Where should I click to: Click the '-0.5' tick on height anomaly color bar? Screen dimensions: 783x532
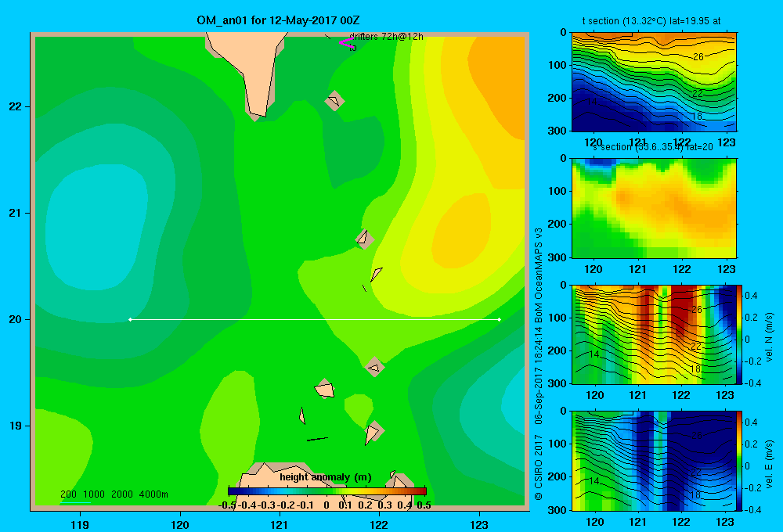(227, 505)
